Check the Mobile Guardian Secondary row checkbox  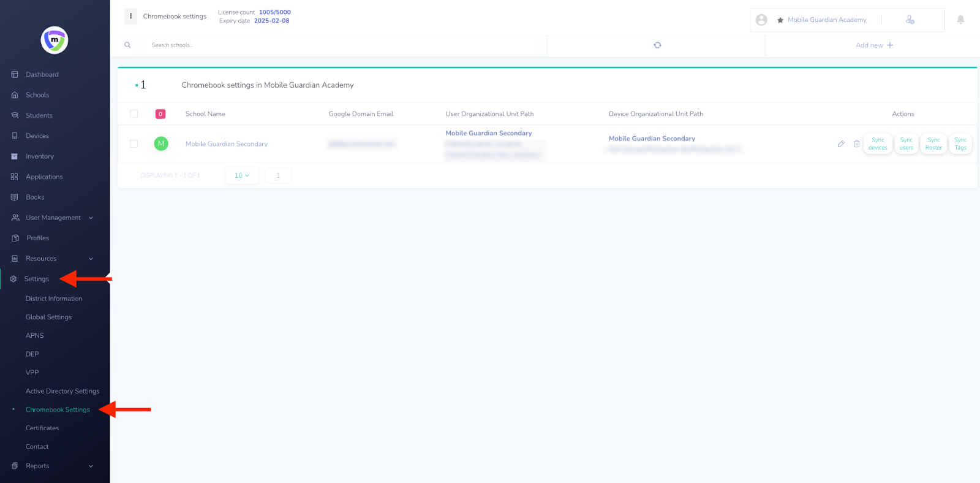click(x=134, y=144)
